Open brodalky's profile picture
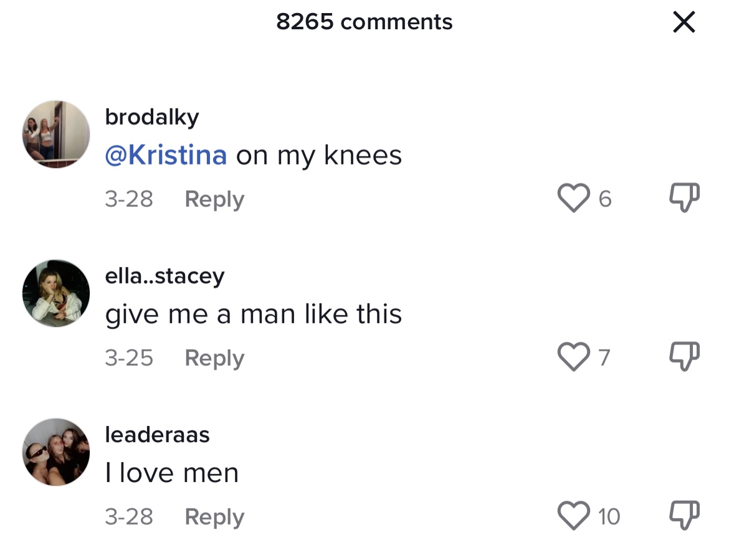Viewport: 729px width, 560px height. point(56,135)
